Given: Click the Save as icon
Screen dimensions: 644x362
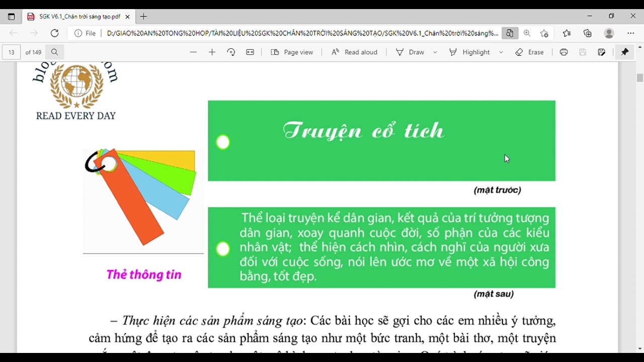Looking at the screenshot, I should coord(602,52).
